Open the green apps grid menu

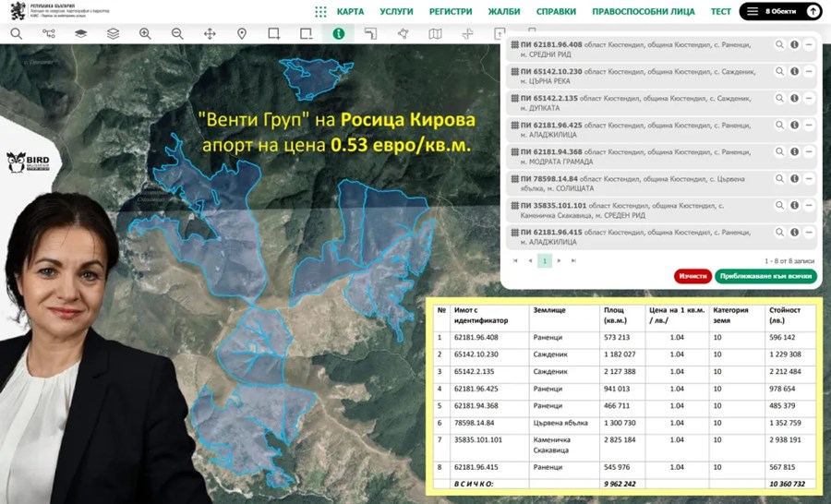[320, 12]
